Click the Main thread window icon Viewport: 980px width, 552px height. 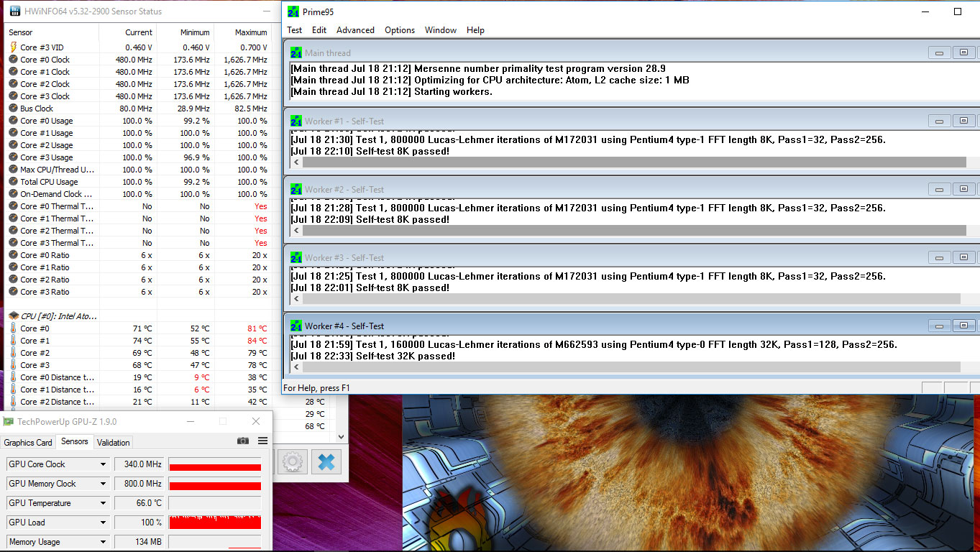[296, 52]
